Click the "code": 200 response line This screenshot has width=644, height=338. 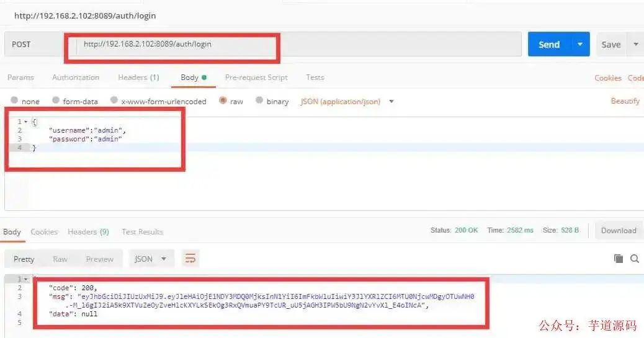coord(73,288)
